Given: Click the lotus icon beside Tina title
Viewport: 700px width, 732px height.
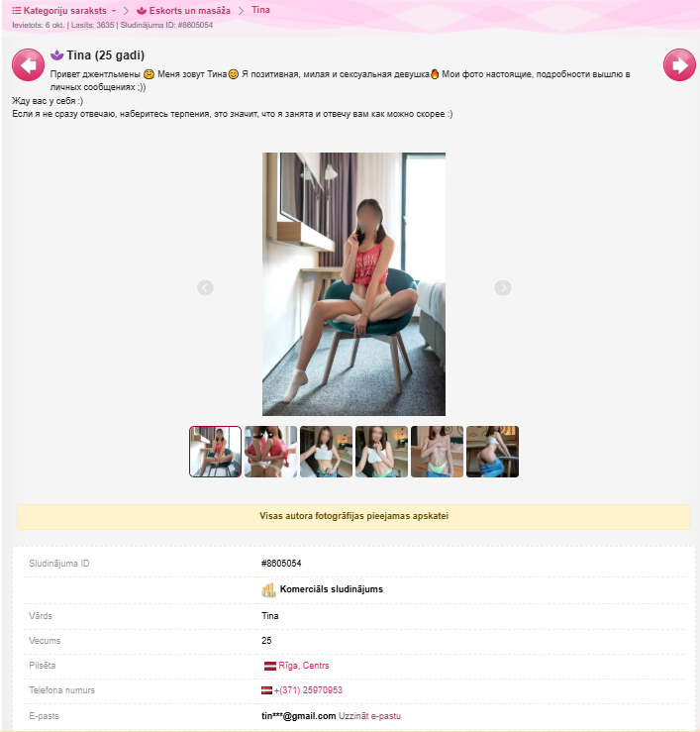Looking at the screenshot, I should point(57,55).
